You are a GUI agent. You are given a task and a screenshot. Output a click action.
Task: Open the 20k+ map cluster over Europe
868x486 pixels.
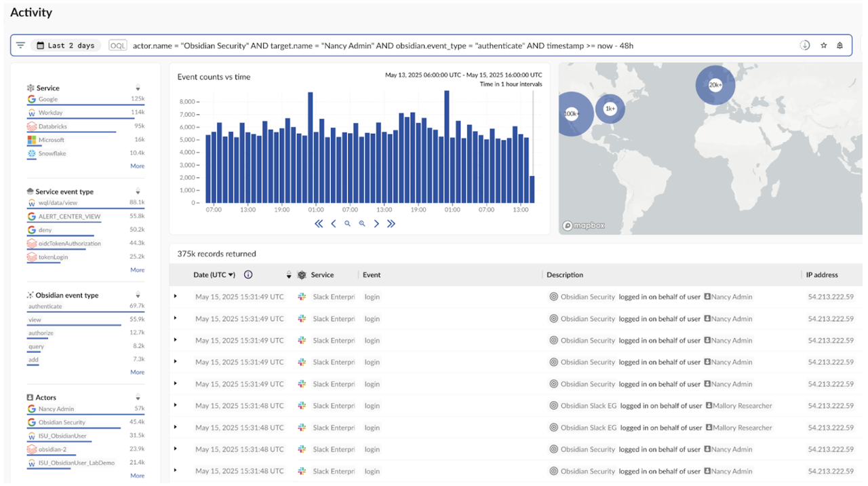point(715,85)
